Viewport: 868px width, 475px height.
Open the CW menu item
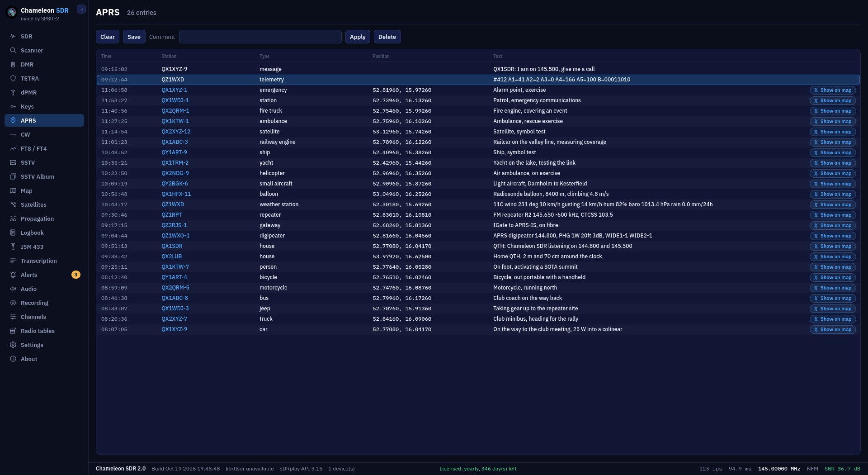click(44, 134)
